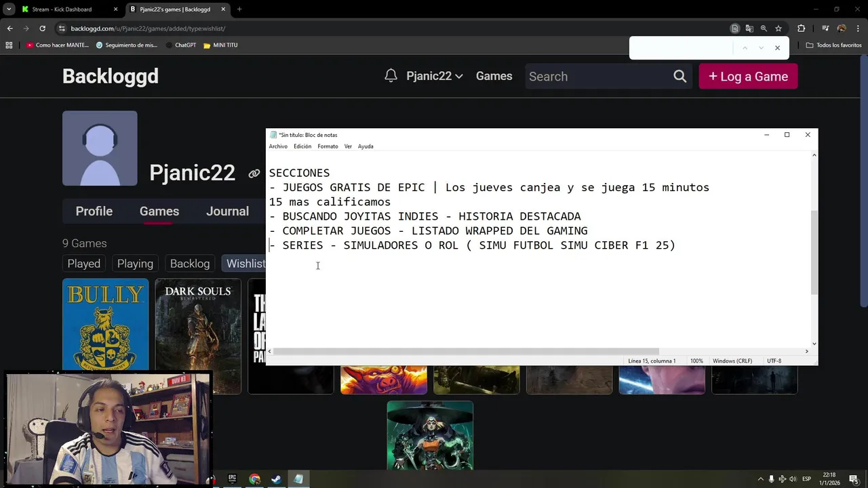This screenshot has height=488, width=868.
Task: Open the Games profile tab
Action: pos(159,211)
